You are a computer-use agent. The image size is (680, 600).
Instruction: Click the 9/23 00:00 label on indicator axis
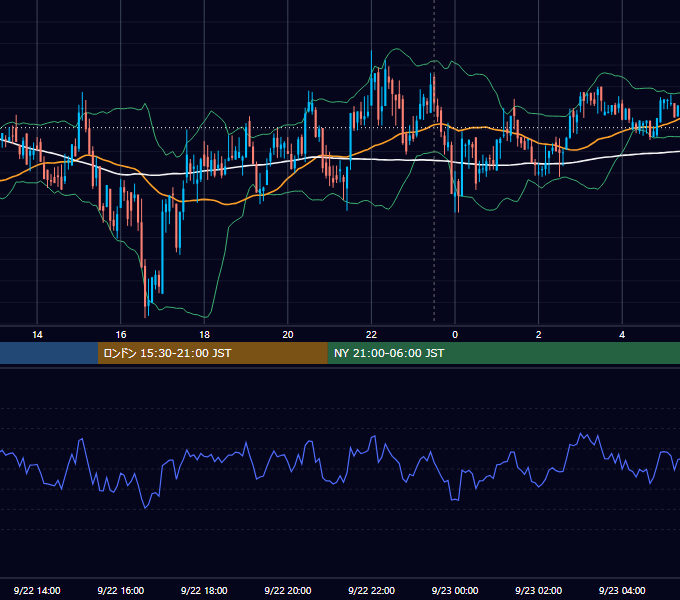(455, 590)
